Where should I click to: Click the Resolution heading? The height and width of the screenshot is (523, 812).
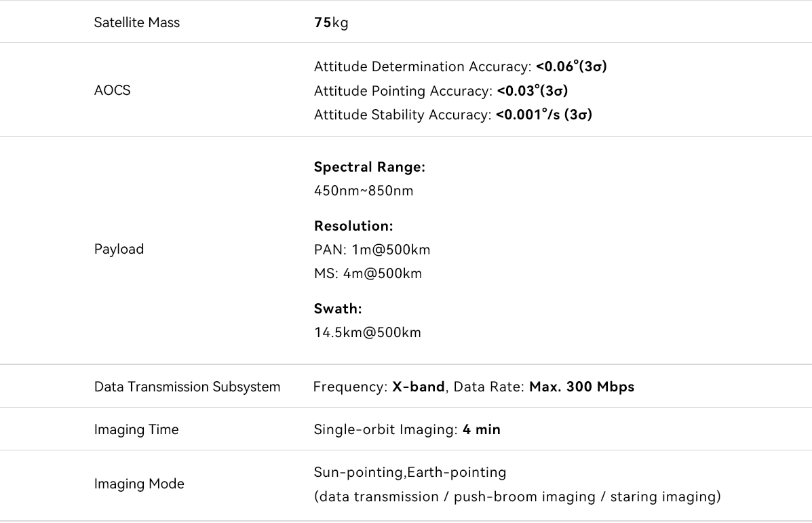click(x=353, y=226)
